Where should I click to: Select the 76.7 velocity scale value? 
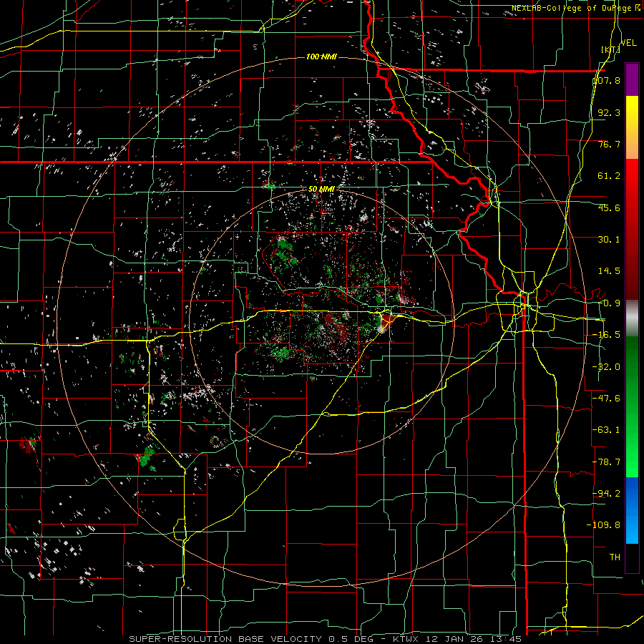[609, 144]
